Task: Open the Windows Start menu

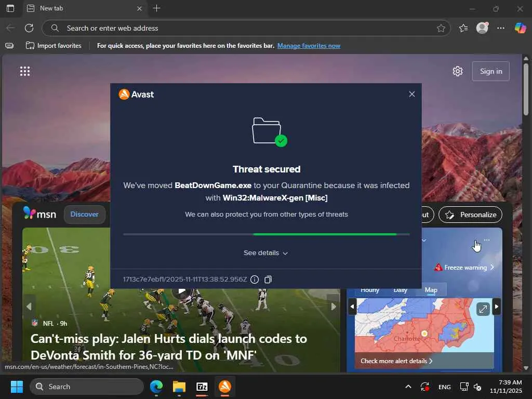Action: (17, 387)
